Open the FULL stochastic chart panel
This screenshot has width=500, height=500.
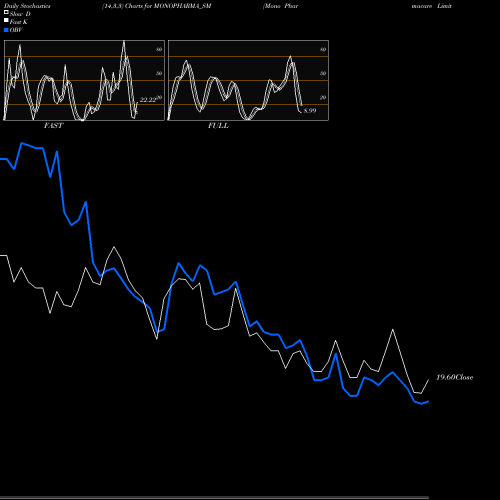click(x=248, y=80)
